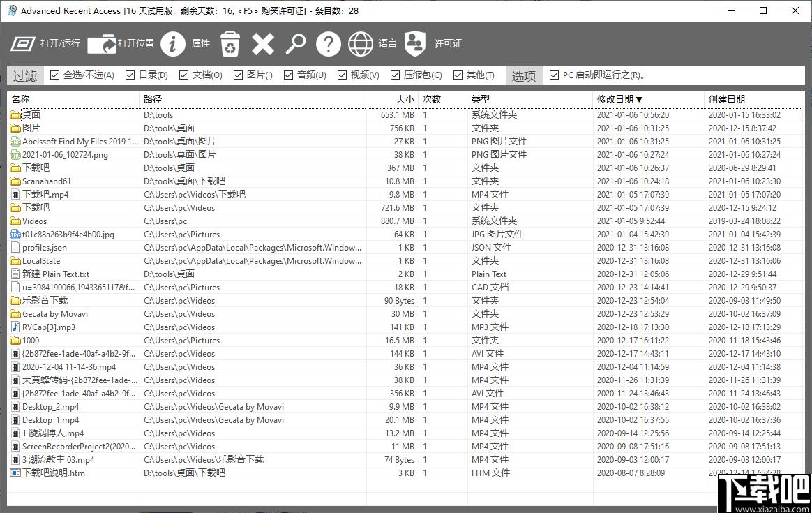The height and width of the screenshot is (513, 812).
Task: Open the License (许可证) shield icon
Action: (x=415, y=44)
